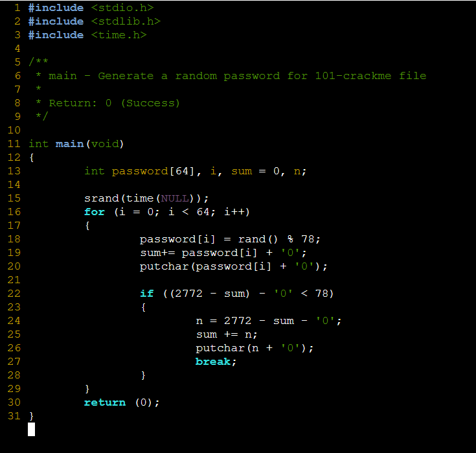Image resolution: width=476 pixels, height=453 pixels.
Task: Click the 'int main(void)' declaration
Action: point(76,144)
